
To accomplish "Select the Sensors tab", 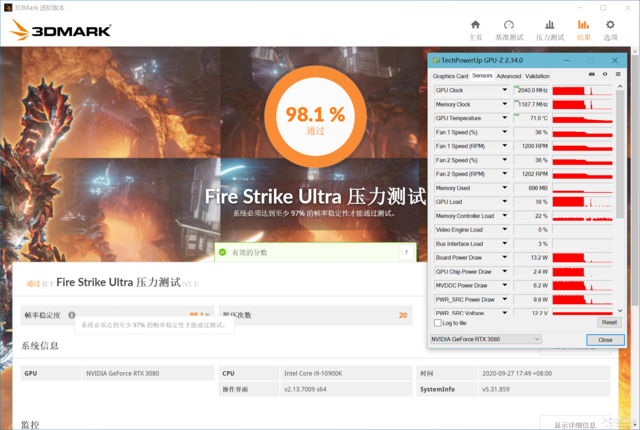I will pos(482,75).
